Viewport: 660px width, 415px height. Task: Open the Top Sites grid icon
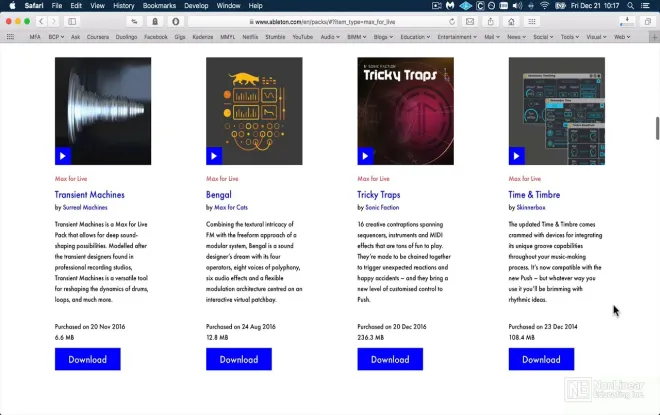click(x=532, y=21)
